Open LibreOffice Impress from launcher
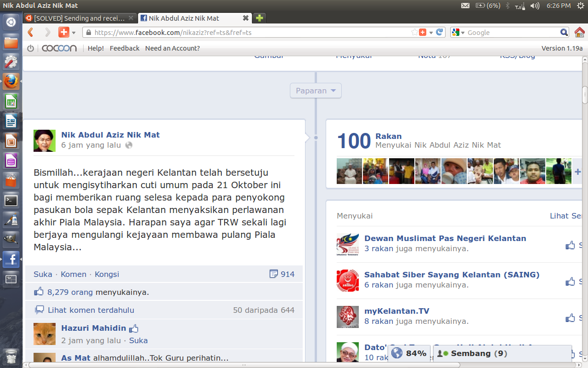588x368 pixels. pyautogui.click(x=11, y=141)
